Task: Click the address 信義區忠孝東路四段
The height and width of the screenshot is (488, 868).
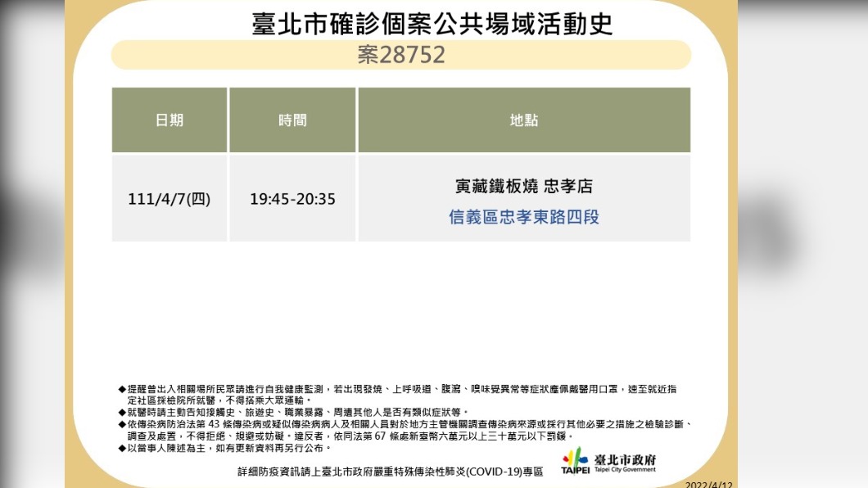Action: [524, 217]
